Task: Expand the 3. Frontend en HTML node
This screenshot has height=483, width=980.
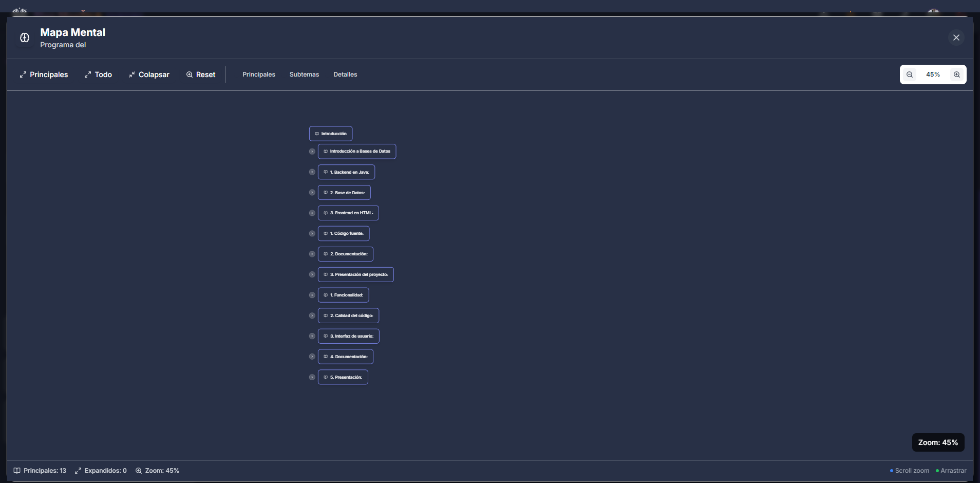Action: click(x=312, y=213)
